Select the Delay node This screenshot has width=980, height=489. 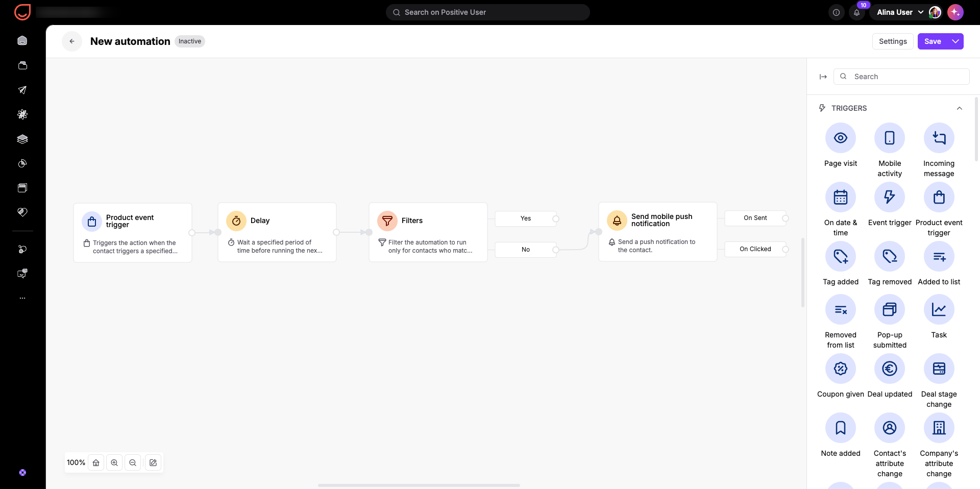pos(277,232)
